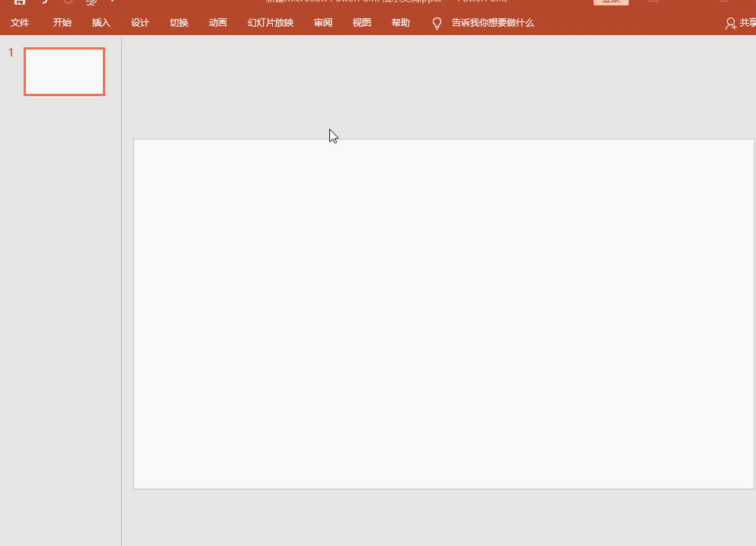Image resolution: width=756 pixels, height=546 pixels.
Task: Click the 帮助 (Help) tab
Action: coord(401,23)
